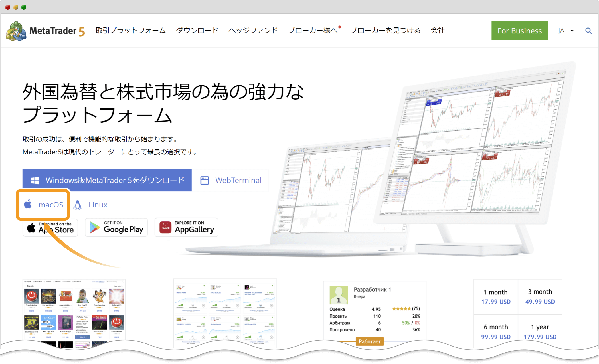Click the Windows MetaTrader 5 download icon
599x364 pixels.
pos(34,180)
